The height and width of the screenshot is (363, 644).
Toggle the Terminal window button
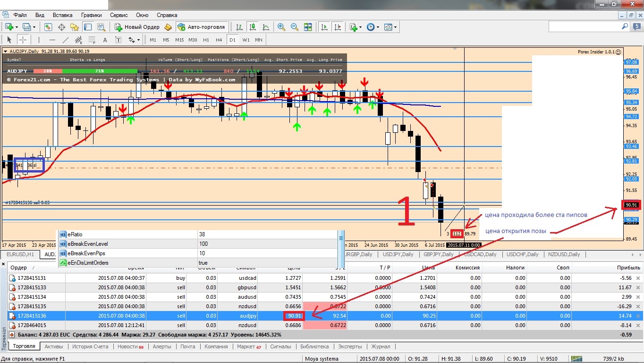tap(88, 27)
